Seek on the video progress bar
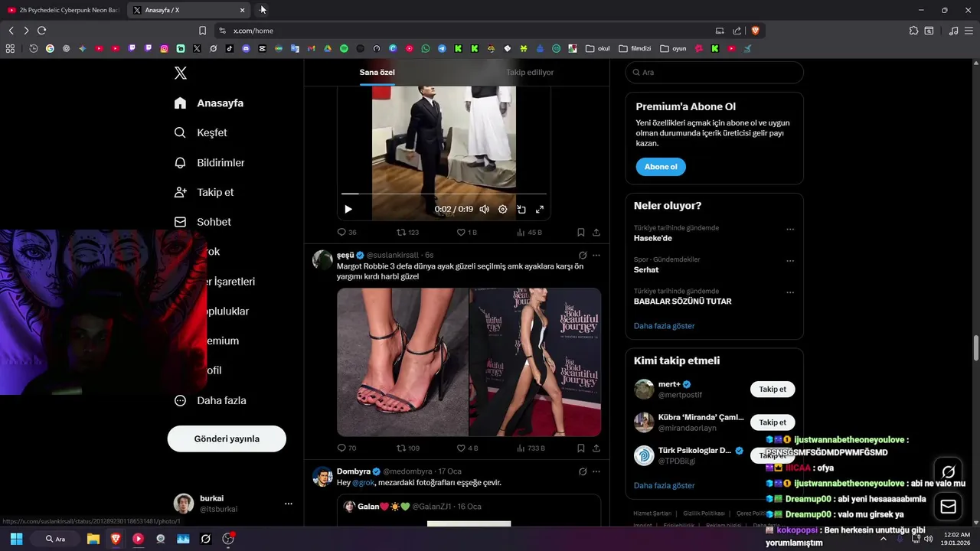The height and width of the screenshot is (551, 980). click(444, 194)
